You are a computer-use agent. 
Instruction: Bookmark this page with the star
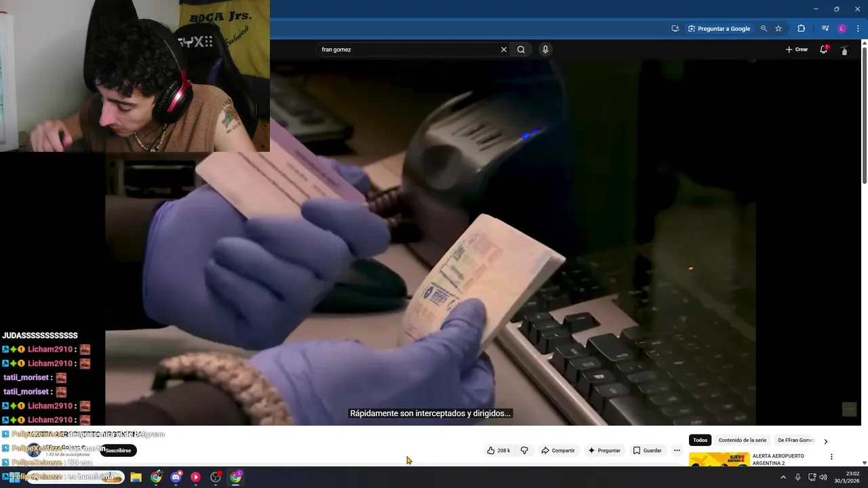click(778, 28)
